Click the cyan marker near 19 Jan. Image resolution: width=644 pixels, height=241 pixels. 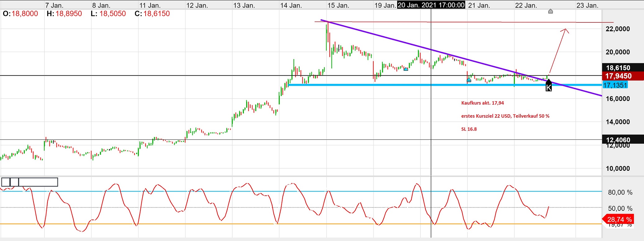pyautogui.click(x=406, y=69)
